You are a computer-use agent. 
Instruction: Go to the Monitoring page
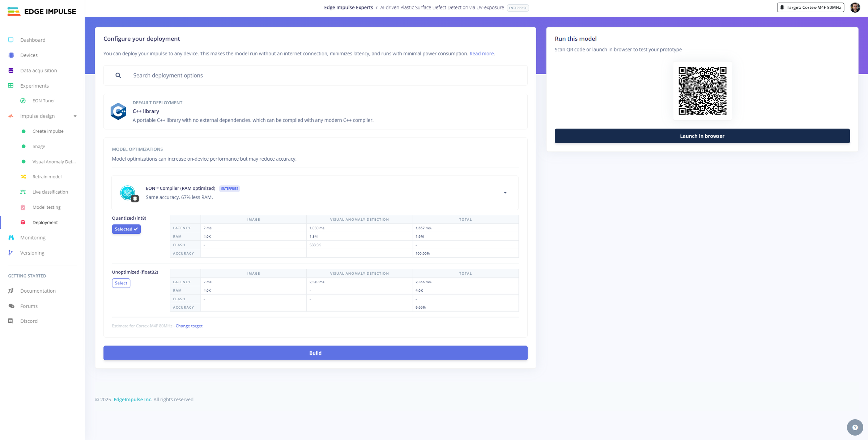tap(33, 238)
